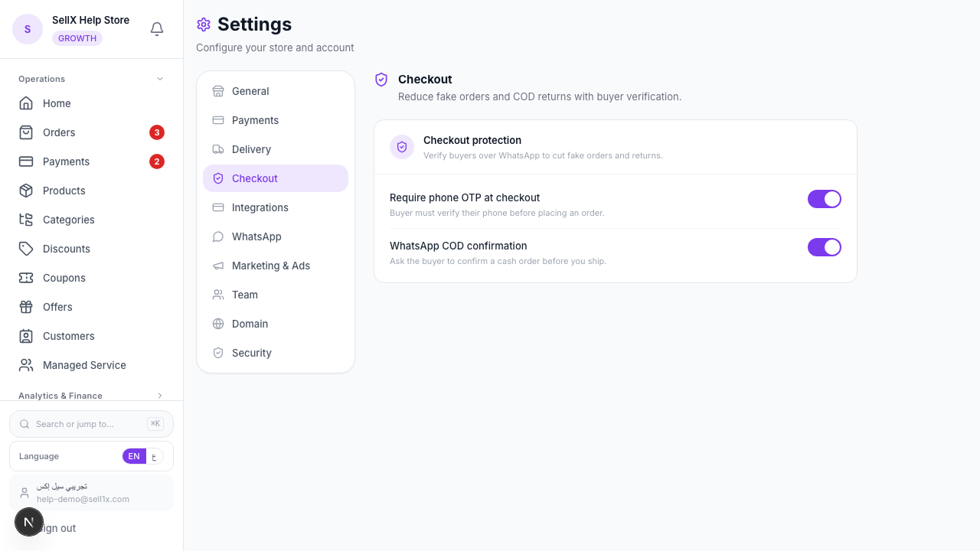Click the Discounts tag icon
The height and width of the screenshot is (551, 980).
26,249
